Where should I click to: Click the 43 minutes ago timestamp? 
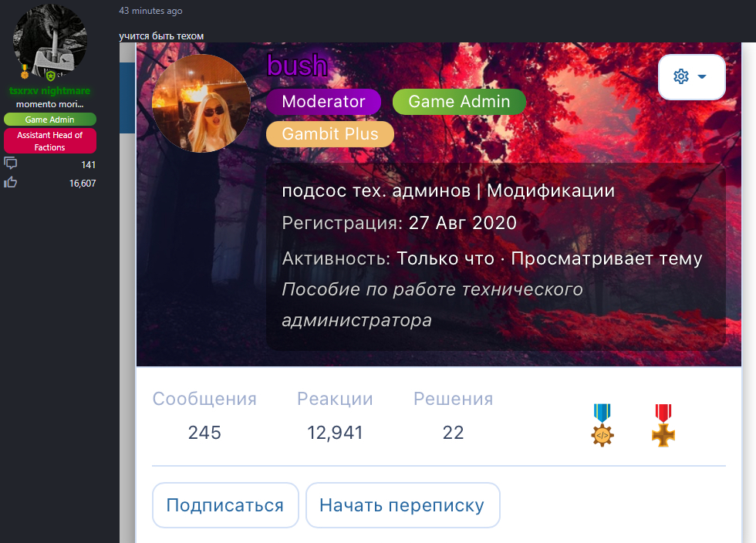click(x=150, y=11)
